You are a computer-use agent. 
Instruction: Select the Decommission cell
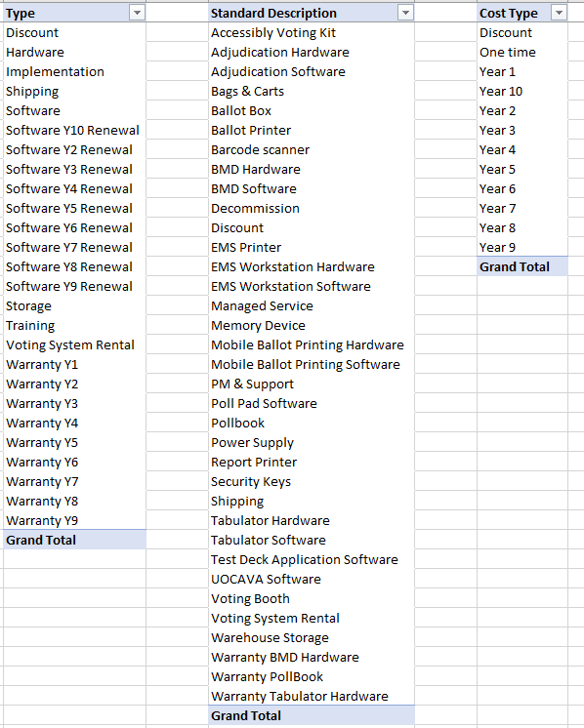pos(312,208)
